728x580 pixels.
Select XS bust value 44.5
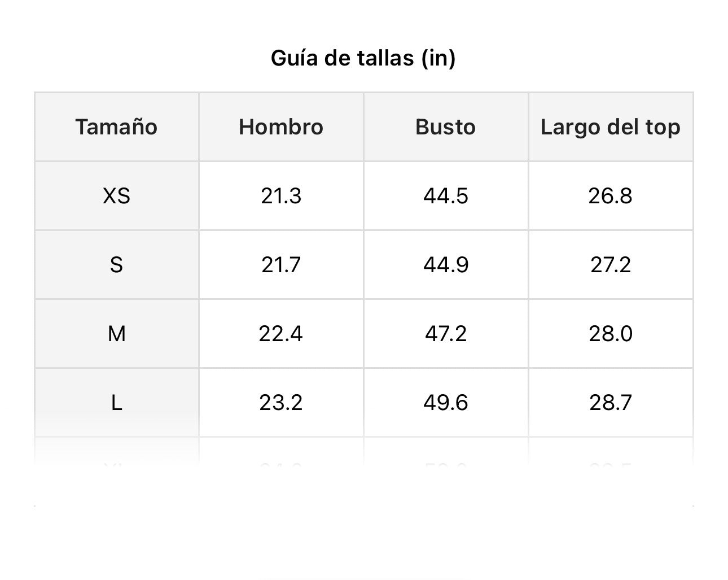click(445, 196)
